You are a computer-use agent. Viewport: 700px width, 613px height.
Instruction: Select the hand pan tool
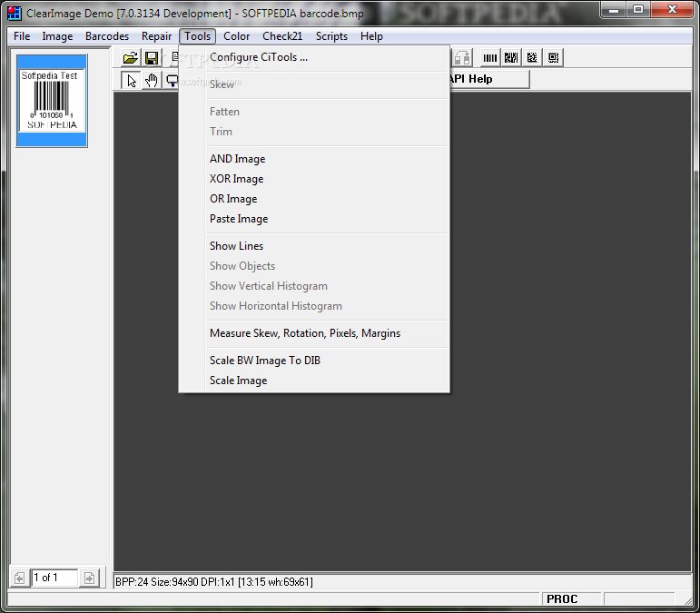152,81
